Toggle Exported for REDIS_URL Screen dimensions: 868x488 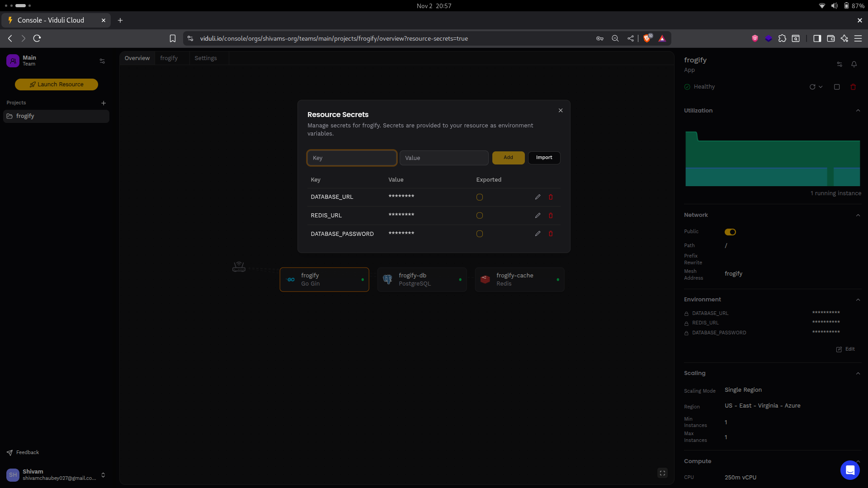tap(480, 216)
